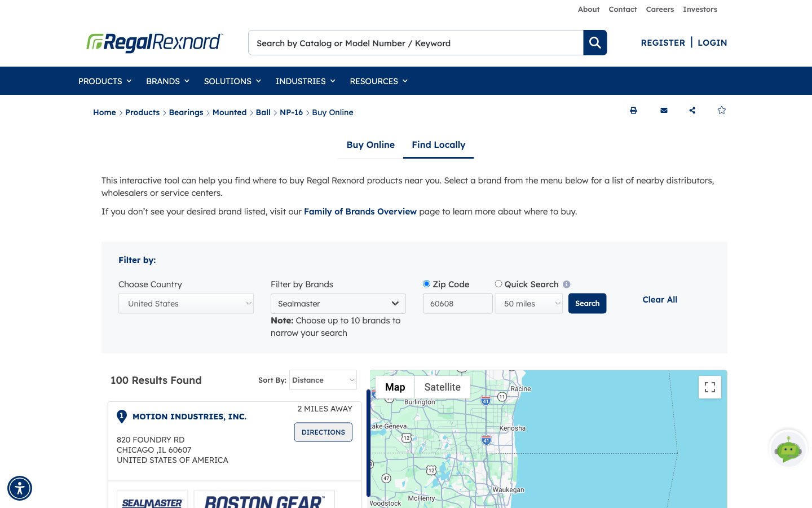Email this page via envelope icon

click(x=664, y=111)
